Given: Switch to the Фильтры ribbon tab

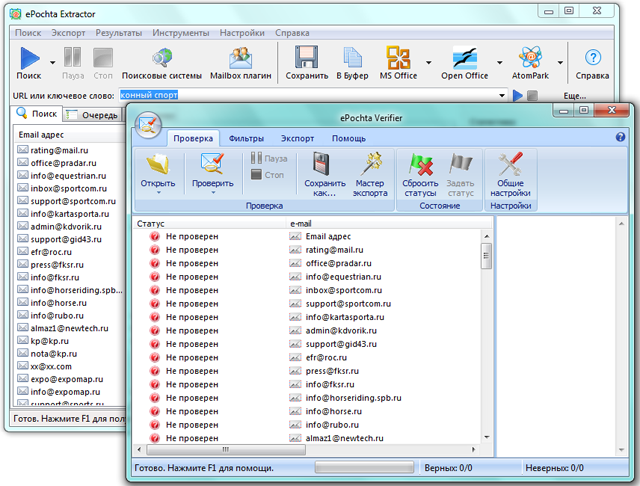Looking at the screenshot, I should tap(246, 138).
